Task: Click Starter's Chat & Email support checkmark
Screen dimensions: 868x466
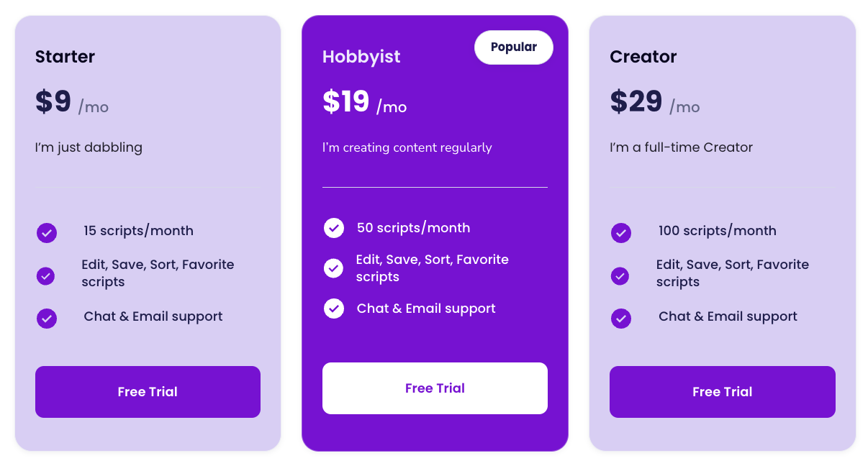Action: click(47, 318)
